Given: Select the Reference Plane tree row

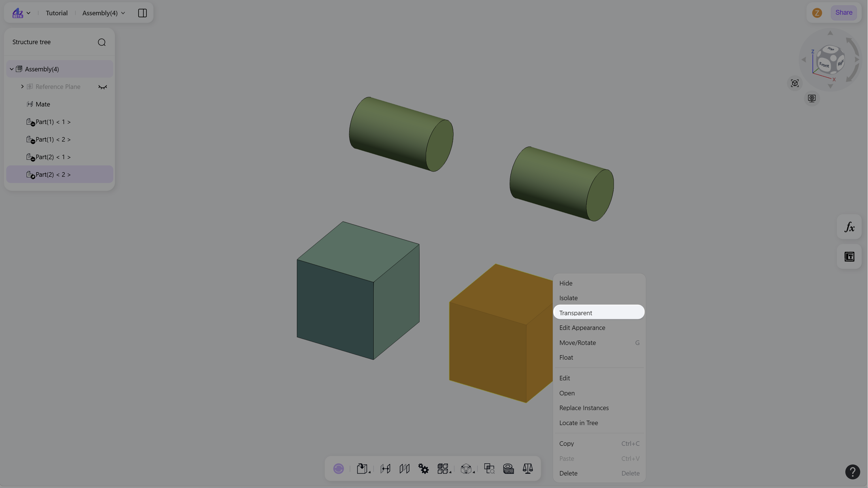Looking at the screenshot, I should (60, 87).
